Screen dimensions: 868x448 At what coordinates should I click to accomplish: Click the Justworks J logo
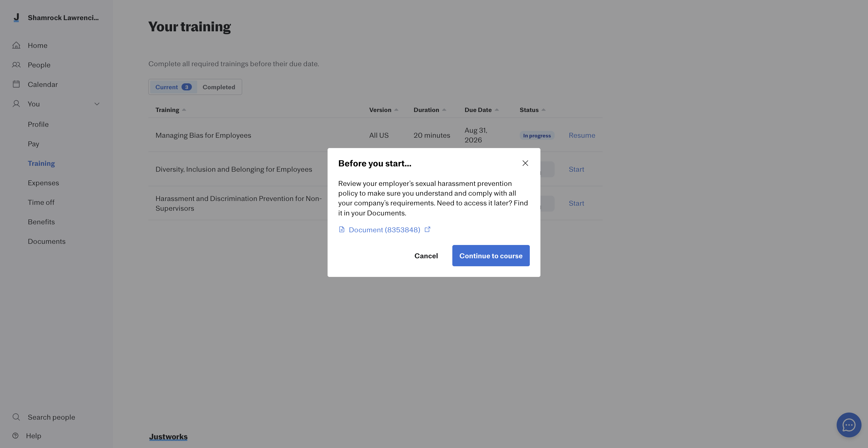(x=16, y=17)
